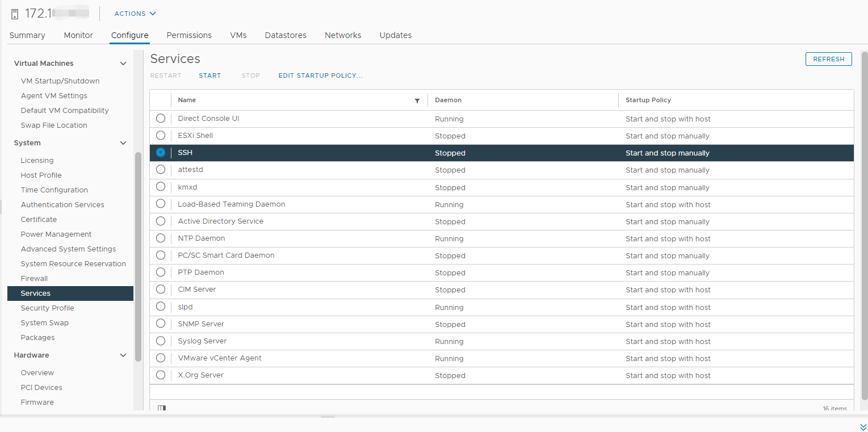Start the selected SSH service

point(209,75)
